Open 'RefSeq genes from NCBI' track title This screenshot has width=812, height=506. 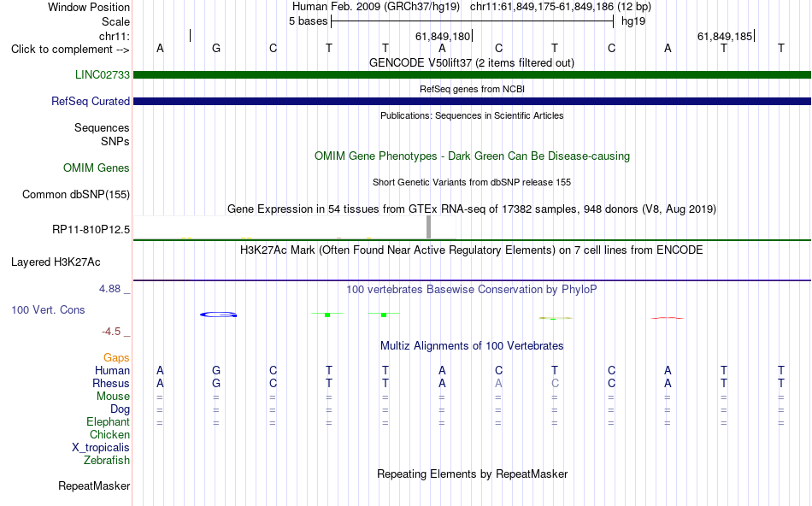(472, 89)
